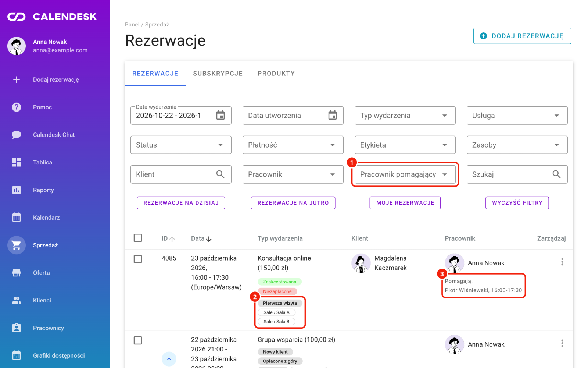This screenshot has height=368, width=588.
Task: Click Rezerwacje na jutro button
Action: [293, 203]
